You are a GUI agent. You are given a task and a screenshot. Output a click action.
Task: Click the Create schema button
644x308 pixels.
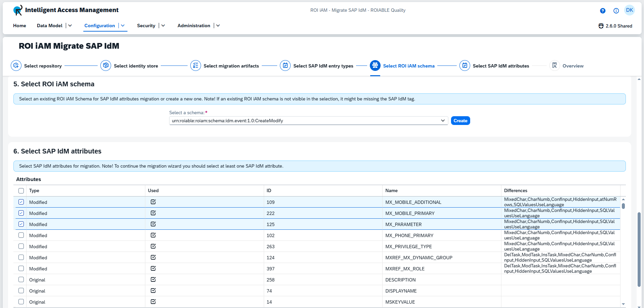460,120
